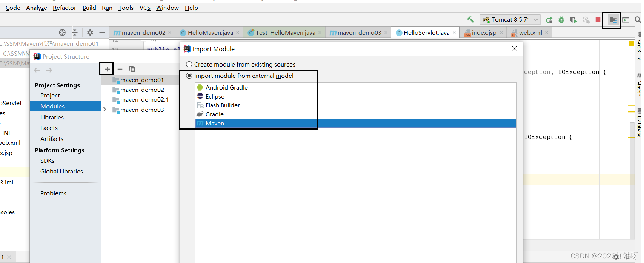Open the Help menu
Screen dimensions: 644x263
coord(191,8)
